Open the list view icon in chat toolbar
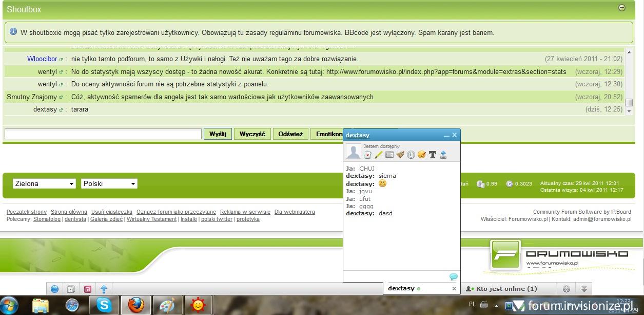Image resolution: width=644 pixels, height=315 pixels. (389, 155)
